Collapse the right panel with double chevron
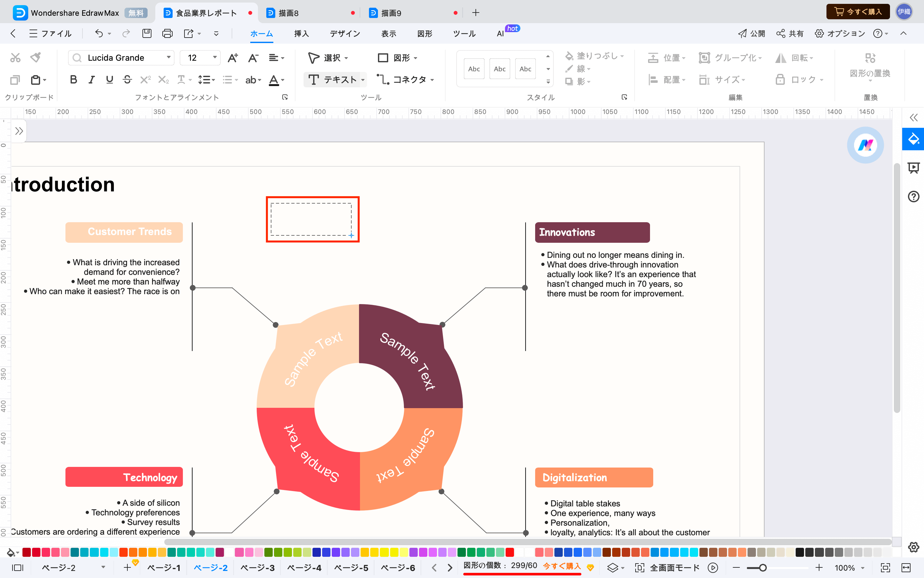Image resolution: width=924 pixels, height=578 pixels. click(913, 117)
